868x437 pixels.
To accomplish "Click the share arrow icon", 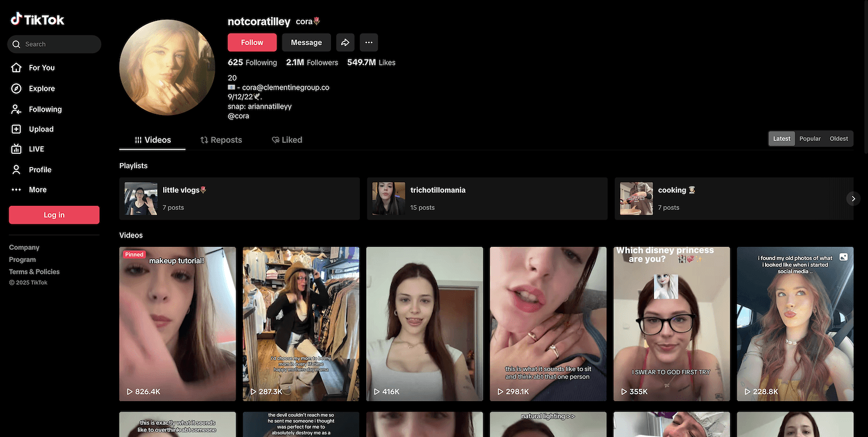I will [x=345, y=42].
